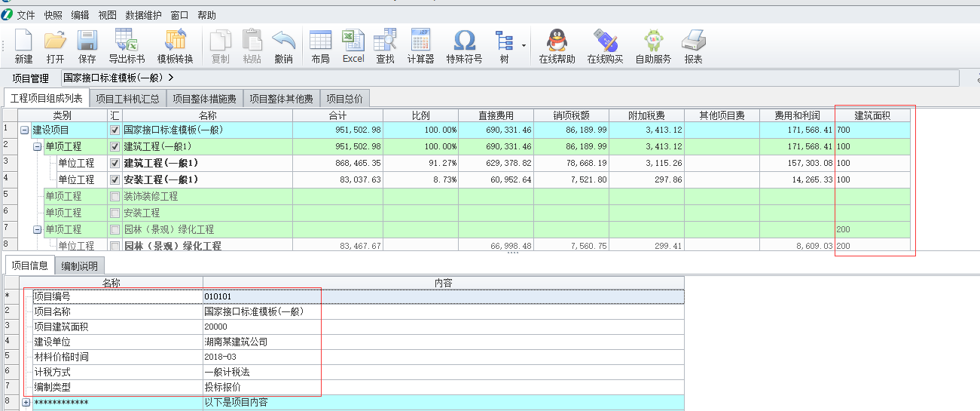Screen dimensions: 980x411
Task: Export to Excel via toolbar icon
Action: [353, 41]
